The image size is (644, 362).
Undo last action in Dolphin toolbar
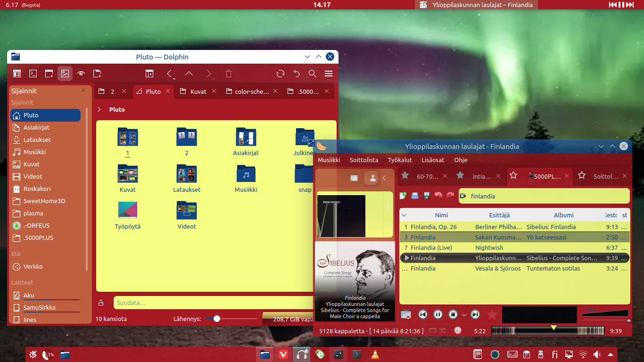[x=297, y=74]
